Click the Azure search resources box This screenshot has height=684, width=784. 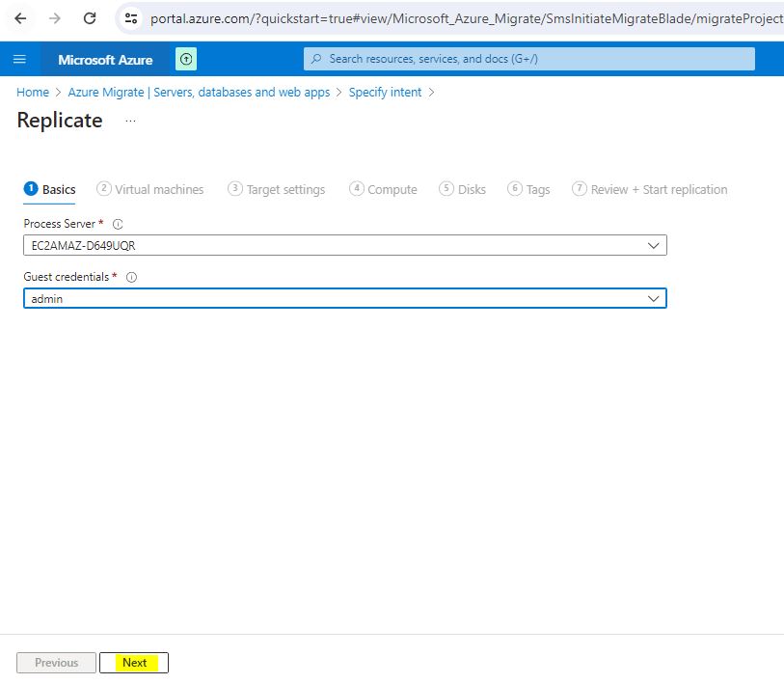(528, 59)
